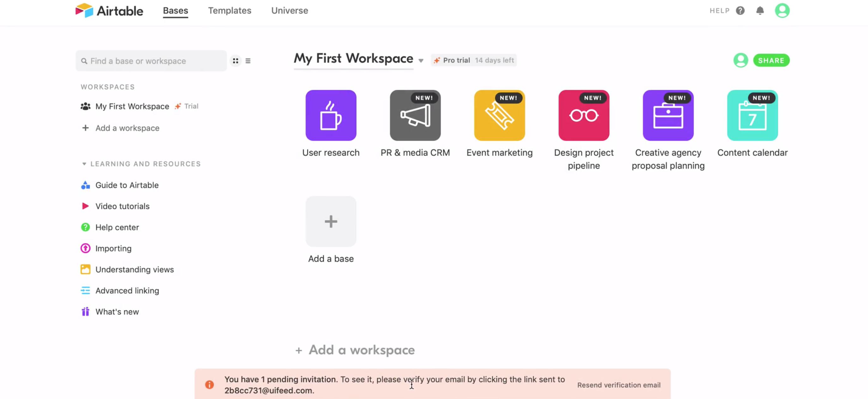Click the What's new gift icon
The width and height of the screenshot is (868, 399).
click(85, 311)
